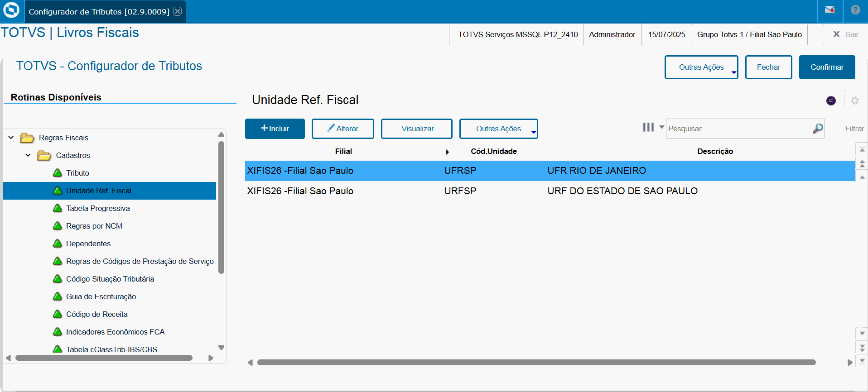Click the Fechar button
Image resolution: width=868 pixels, height=392 pixels.
click(x=768, y=67)
